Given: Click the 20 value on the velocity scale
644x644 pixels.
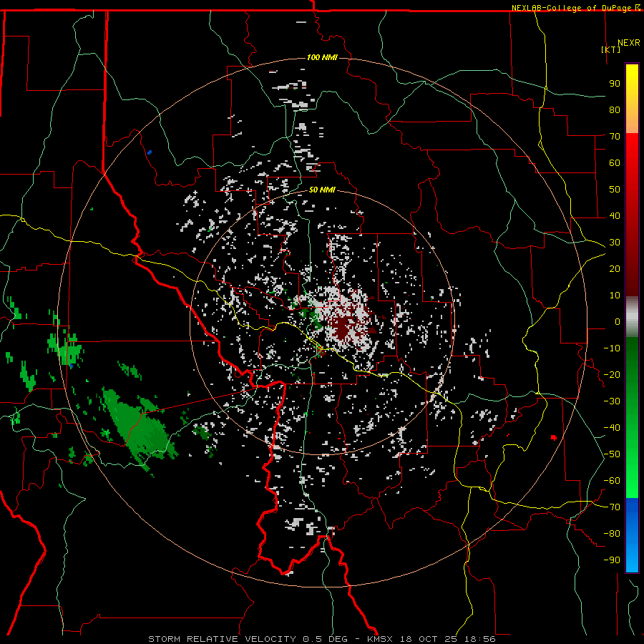Looking at the screenshot, I should coord(615,268).
